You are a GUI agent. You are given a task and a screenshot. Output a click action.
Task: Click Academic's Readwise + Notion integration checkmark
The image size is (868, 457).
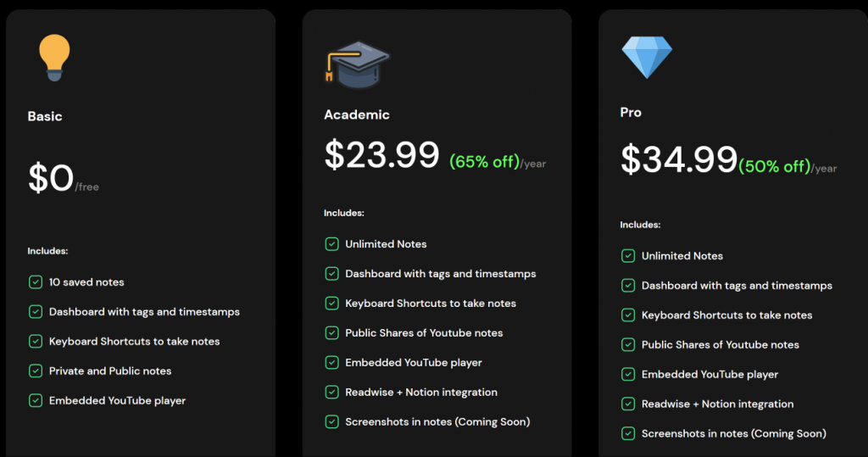(332, 393)
